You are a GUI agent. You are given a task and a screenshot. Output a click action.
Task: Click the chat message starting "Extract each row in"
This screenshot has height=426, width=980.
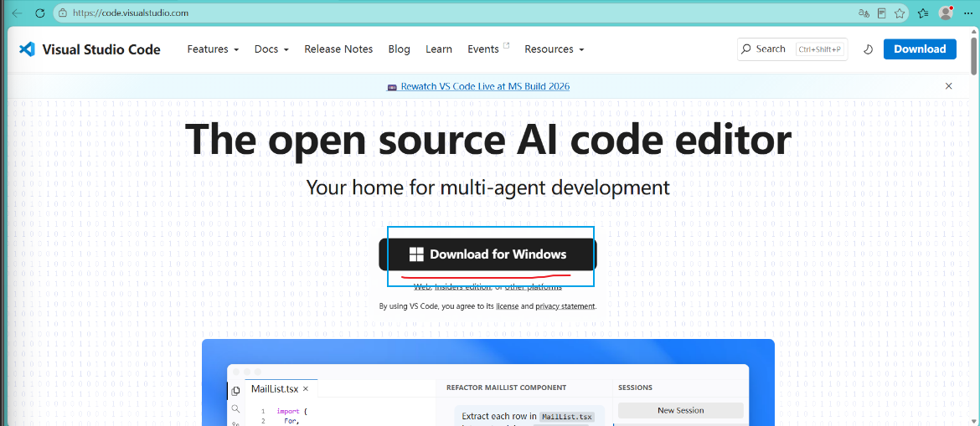pos(529,417)
